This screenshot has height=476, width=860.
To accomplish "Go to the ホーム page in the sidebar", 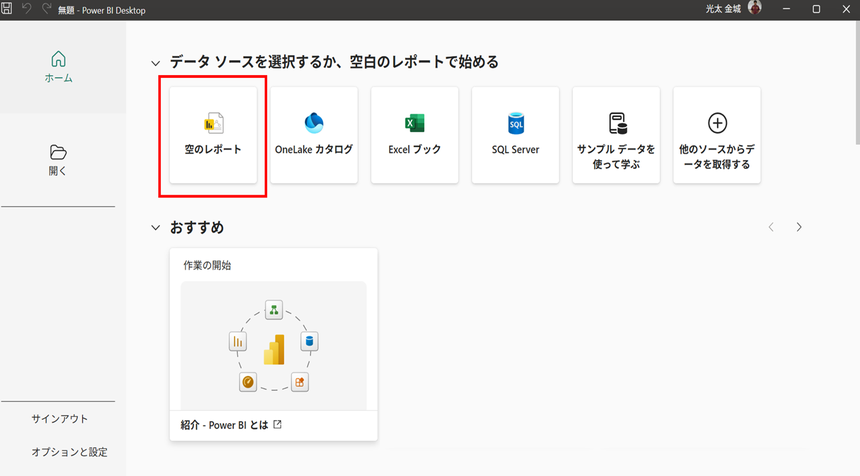I will pos(59,67).
